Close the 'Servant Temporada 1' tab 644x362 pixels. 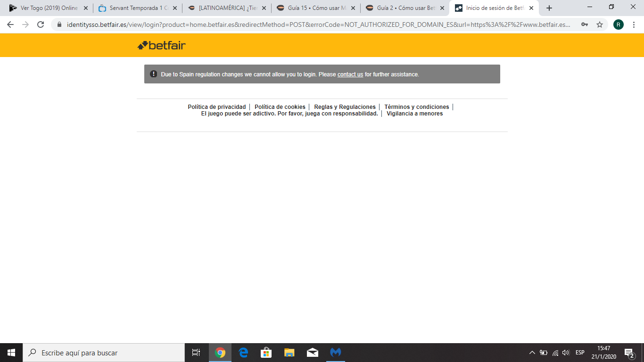click(175, 8)
